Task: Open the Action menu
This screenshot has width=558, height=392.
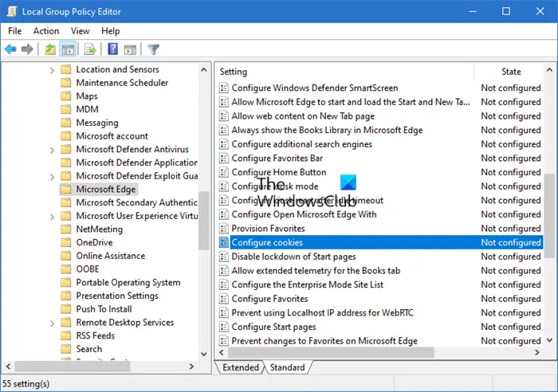Action: (x=46, y=31)
